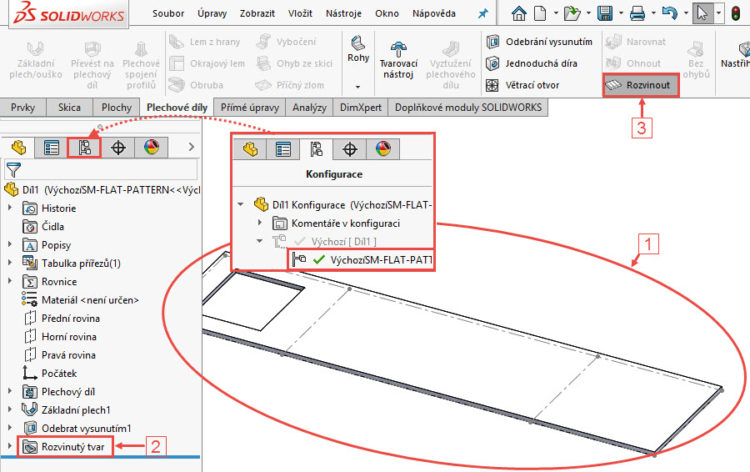This screenshot has height=472, width=750.
Task: Switch to the Analýzy tab
Action: coord(309,108)
